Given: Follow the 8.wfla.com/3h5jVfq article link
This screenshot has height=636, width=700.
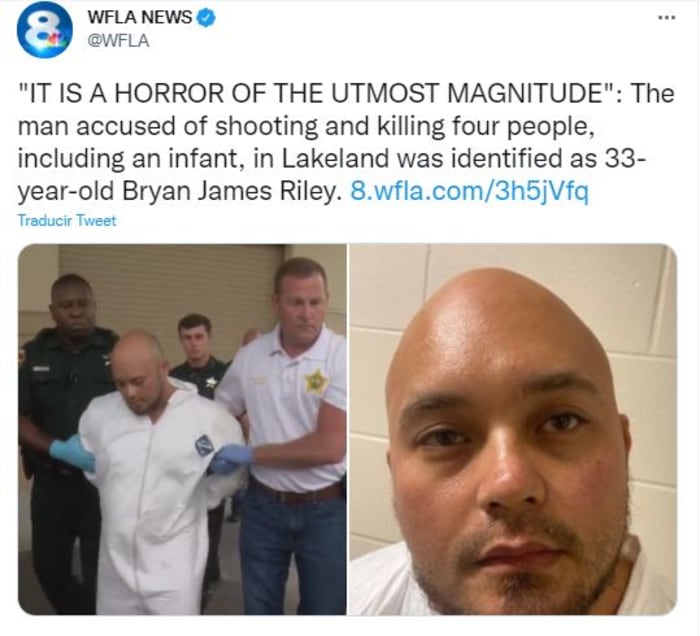Looking at the screenshot, I should (x=470, y=191).
